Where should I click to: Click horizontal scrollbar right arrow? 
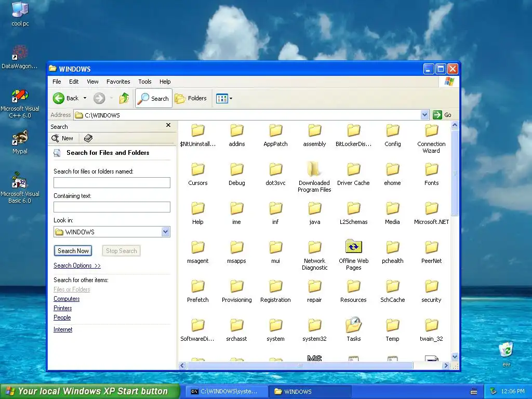pyautogui.click(x=446, y=365)
